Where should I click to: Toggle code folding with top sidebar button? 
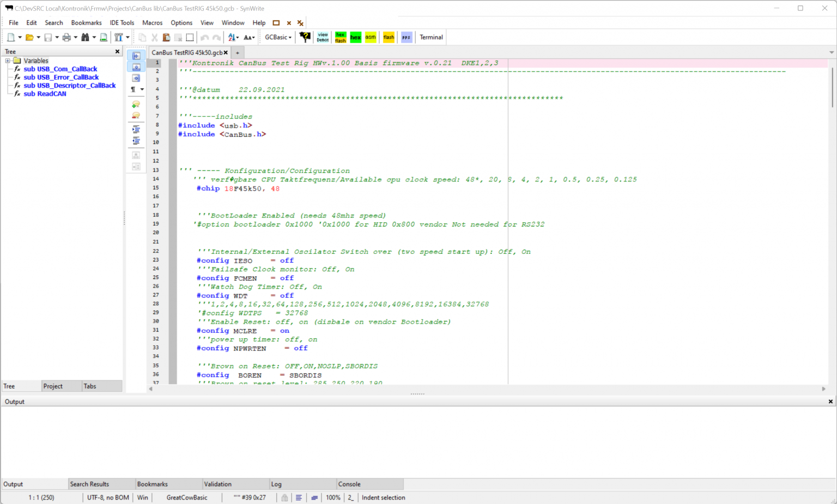click(136, 55)
